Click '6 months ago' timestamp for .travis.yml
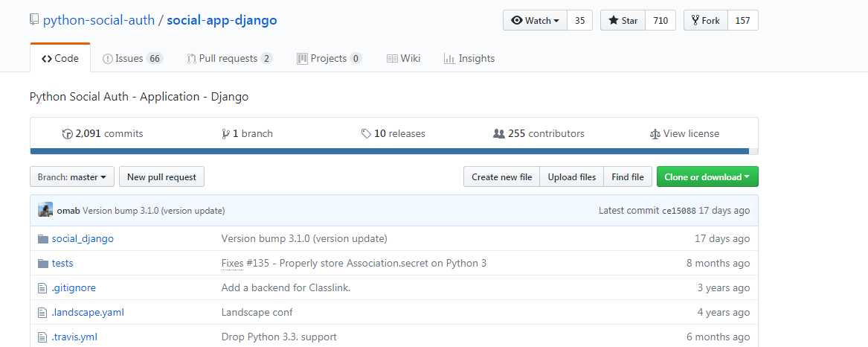The image size is (868, 347). click(x=718, y=337)
